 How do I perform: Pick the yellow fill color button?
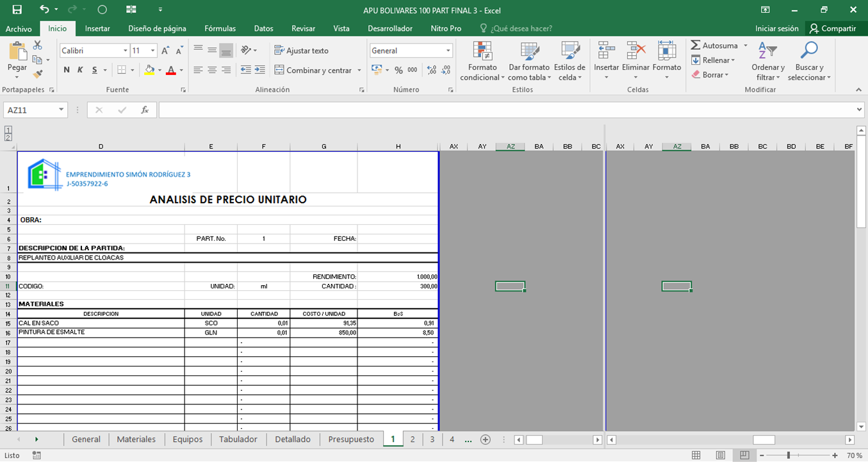pos(149,70)
